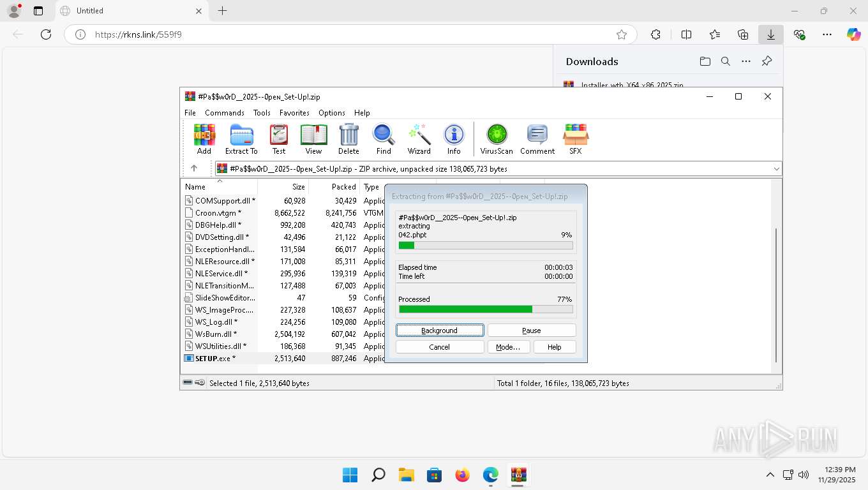Click the Delete trash can icon

[348, 139]
